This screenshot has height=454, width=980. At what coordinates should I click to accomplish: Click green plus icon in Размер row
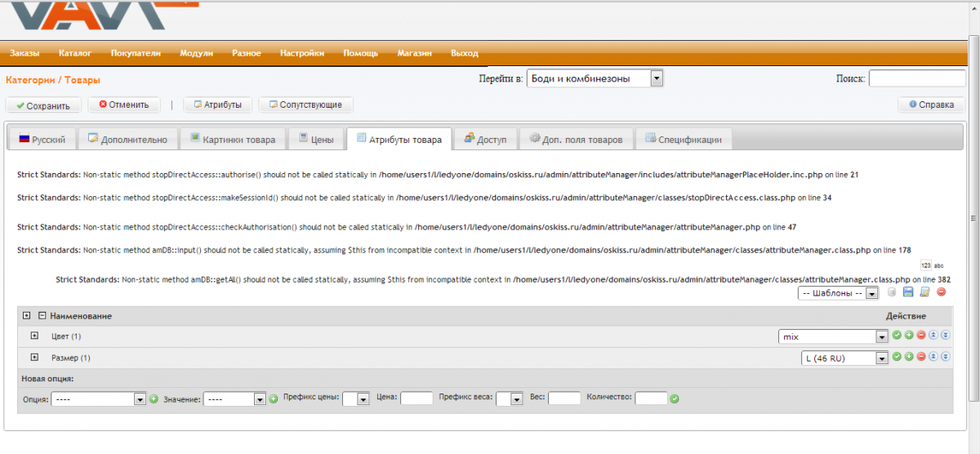tap(909, 357)
